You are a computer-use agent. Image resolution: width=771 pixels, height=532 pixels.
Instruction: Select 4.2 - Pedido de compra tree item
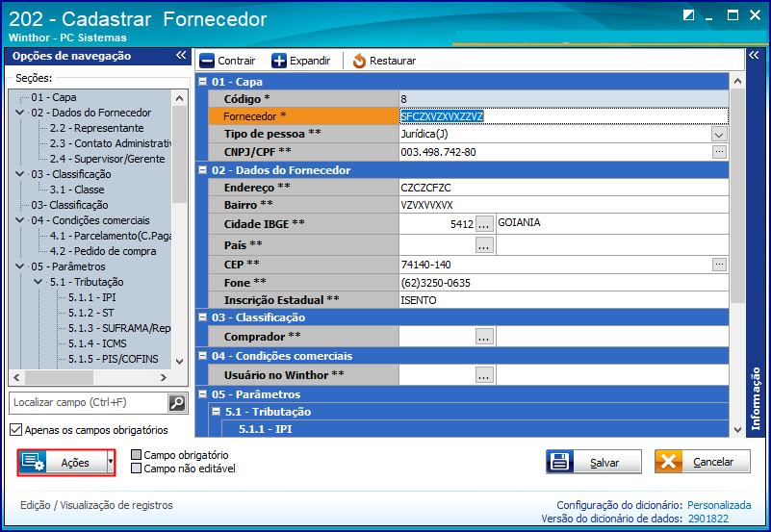click(x=103, y=251)
